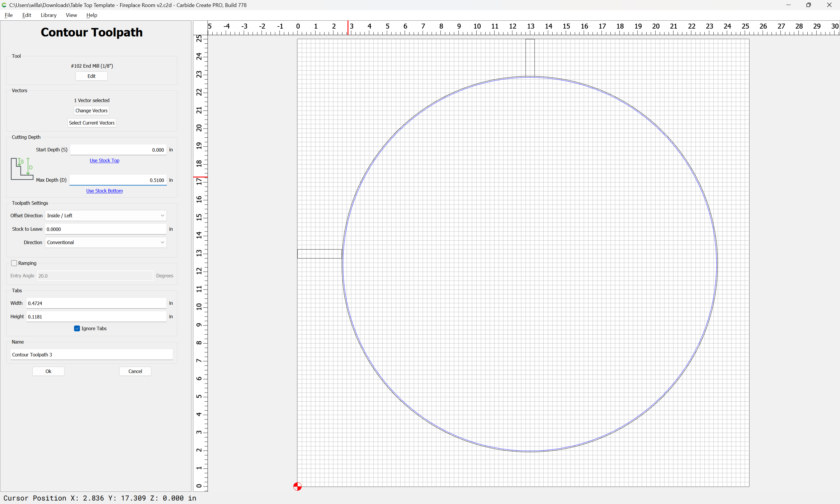Restore down the application window
The height and width of the screenshot is (504, 840).
pos(808,5)
